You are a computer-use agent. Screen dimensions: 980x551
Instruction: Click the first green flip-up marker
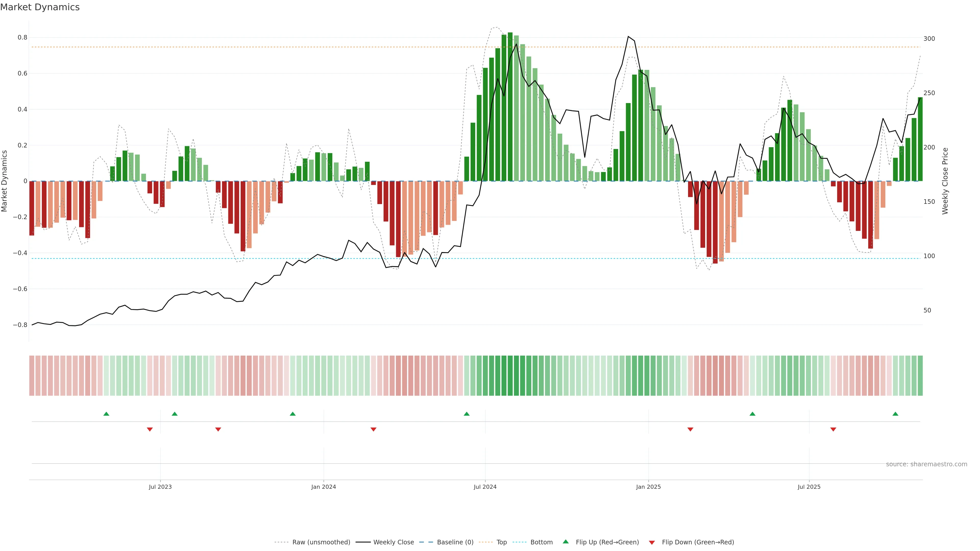tap(106, 414)
